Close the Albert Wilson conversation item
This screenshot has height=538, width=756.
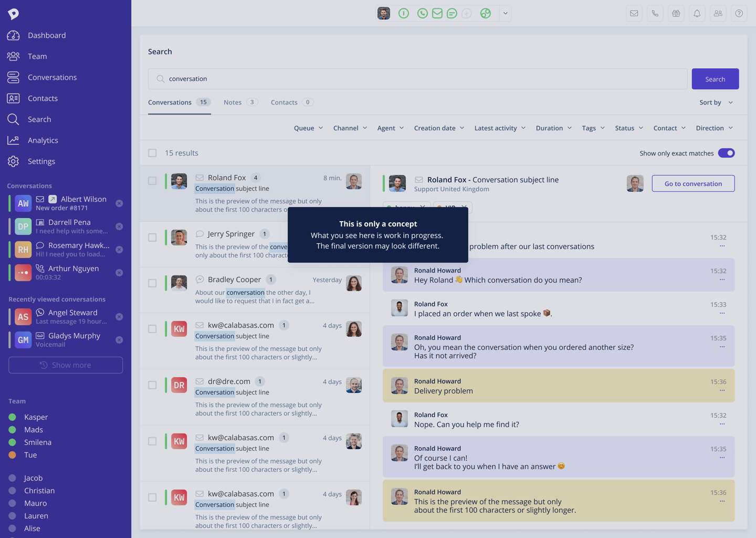click(x=119, y=203)
